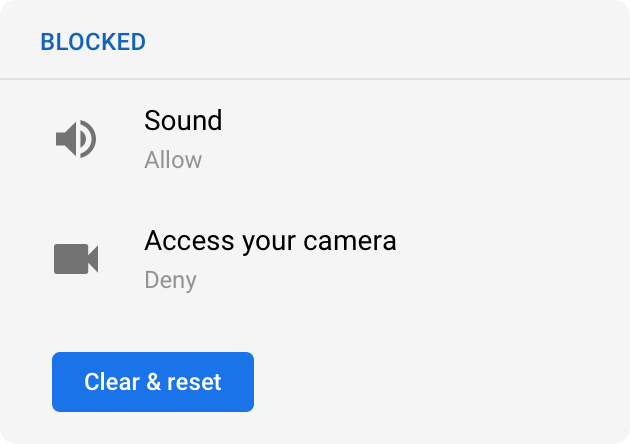Click the Allow status under Sound
Image resolution: width=630 pixels, height=444 pixels.
click(173, 160)
